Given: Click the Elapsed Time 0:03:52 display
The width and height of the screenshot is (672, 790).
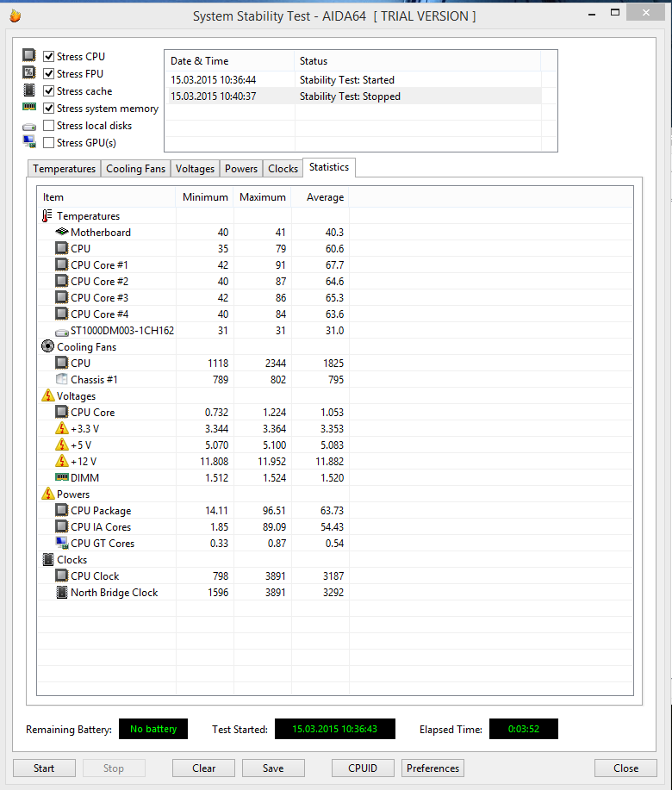Looking at the screenshot, I should [524, 729].
